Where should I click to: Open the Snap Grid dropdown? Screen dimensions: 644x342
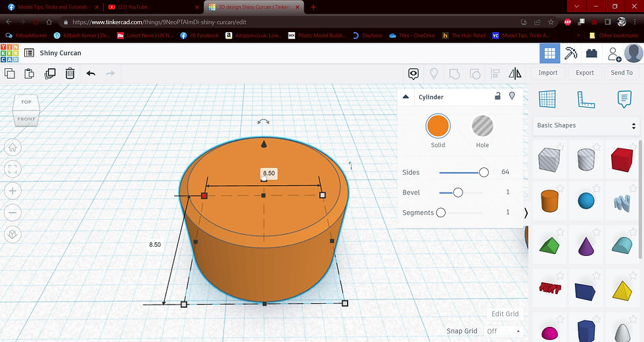tap(503, 331)
